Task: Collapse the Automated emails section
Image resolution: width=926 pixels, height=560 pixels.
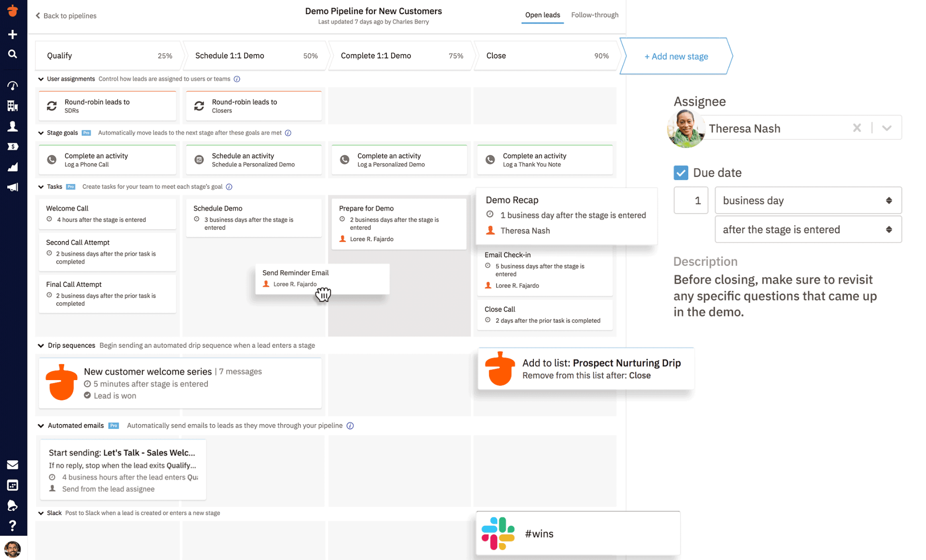Action: 41,426
